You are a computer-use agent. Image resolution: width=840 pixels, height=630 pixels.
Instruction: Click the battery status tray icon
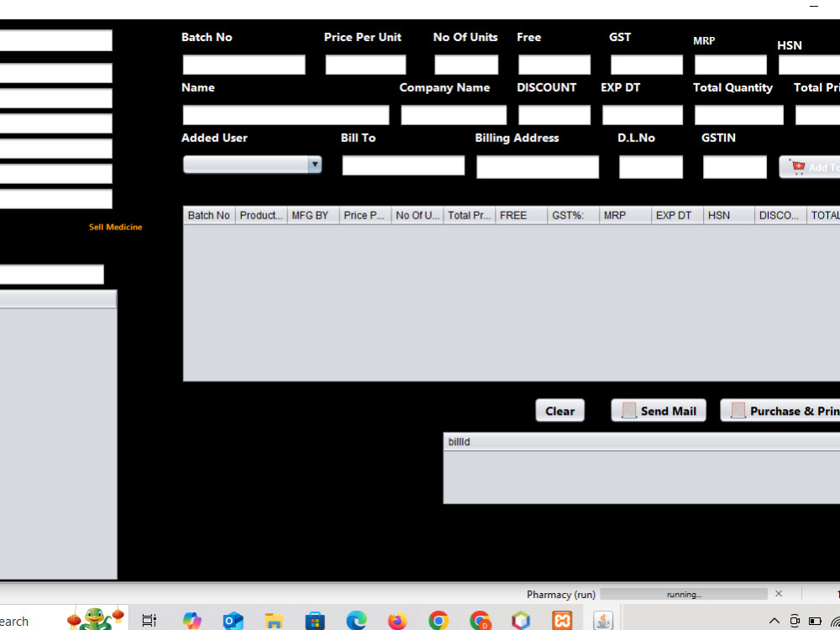click(815, 621)
